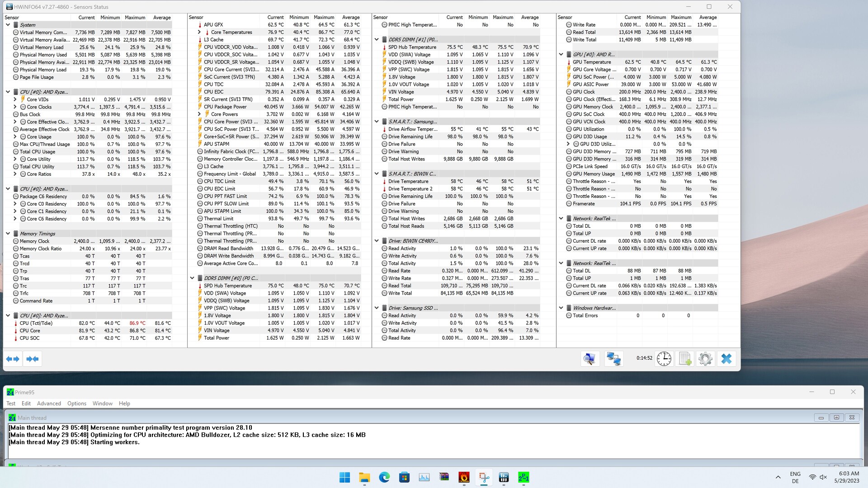Open Snipping Tool taskbar icon

[484, 477]
